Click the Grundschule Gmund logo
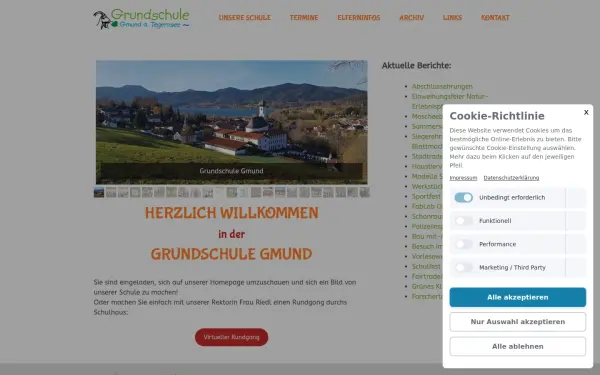 click(x=141, y=19)
